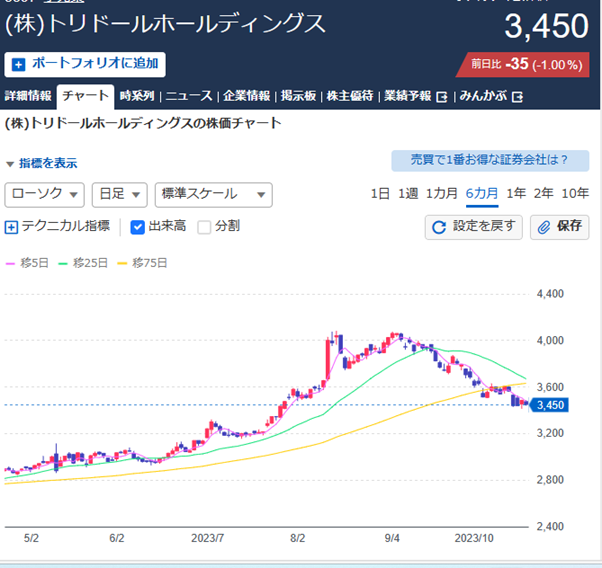Click ポートフォリオに追加 button

tap(85, 65)
